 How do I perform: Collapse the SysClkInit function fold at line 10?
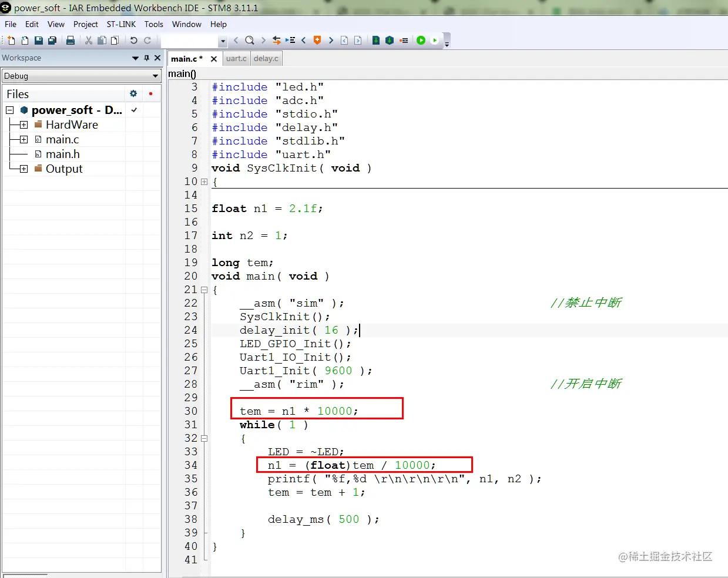204,182
